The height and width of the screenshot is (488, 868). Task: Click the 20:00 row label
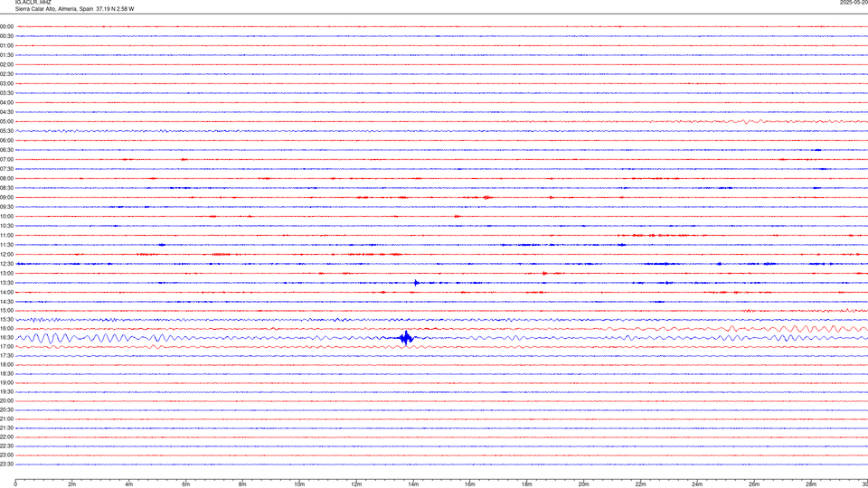[6, 400]
